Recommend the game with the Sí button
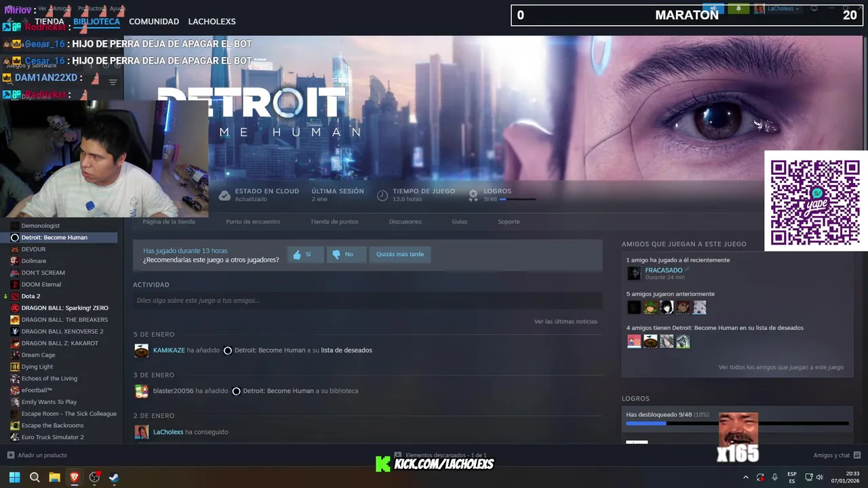The image size is (868, 488). [305, 255]
